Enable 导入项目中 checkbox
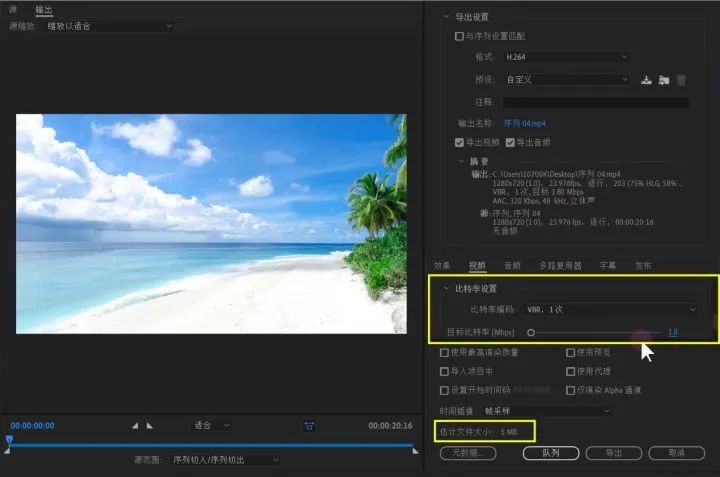720x477 pixels. [x=444, y=371]
